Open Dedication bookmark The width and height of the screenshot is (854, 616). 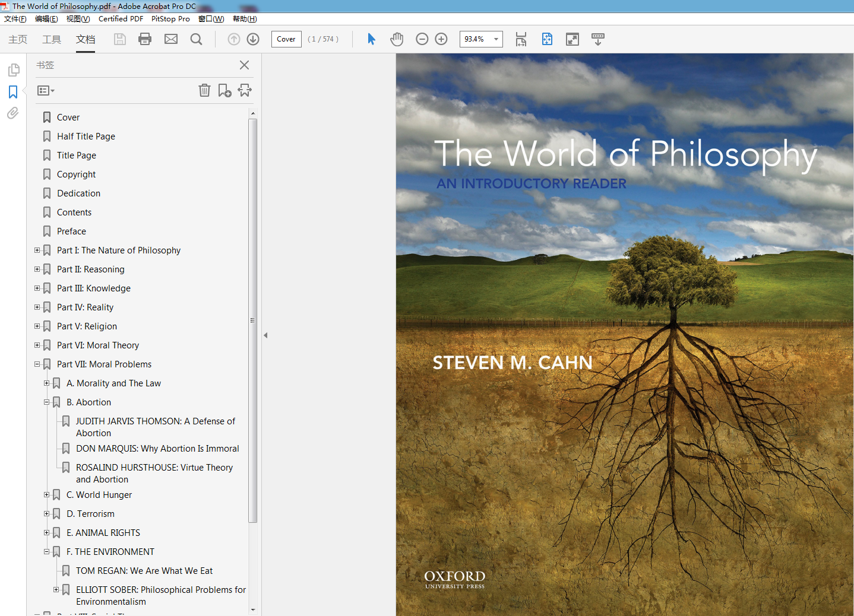coord(78,193)
